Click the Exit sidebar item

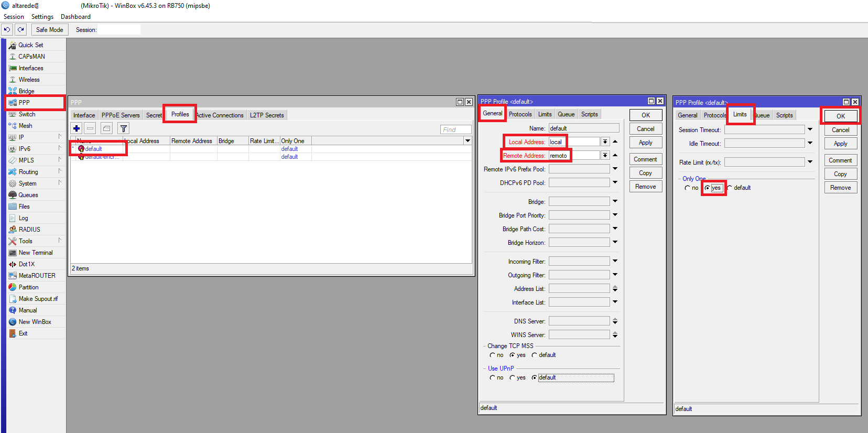tap(23, 333)
